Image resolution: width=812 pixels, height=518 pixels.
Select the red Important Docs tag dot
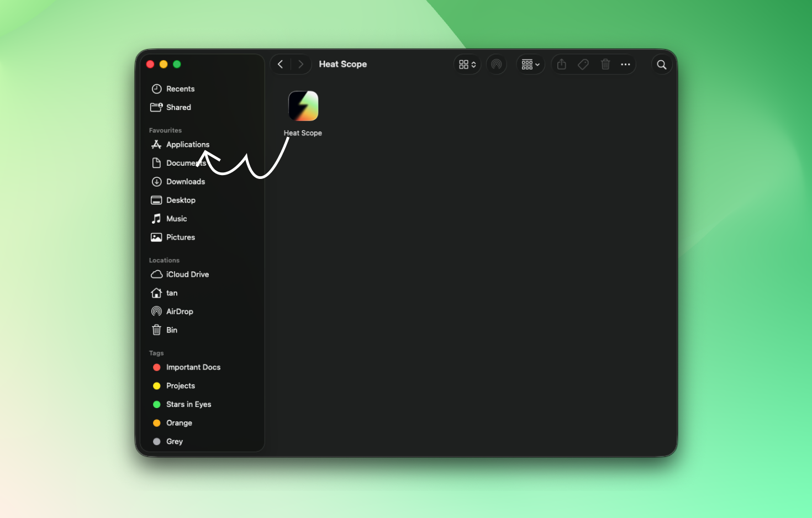(x=157, y=367)
